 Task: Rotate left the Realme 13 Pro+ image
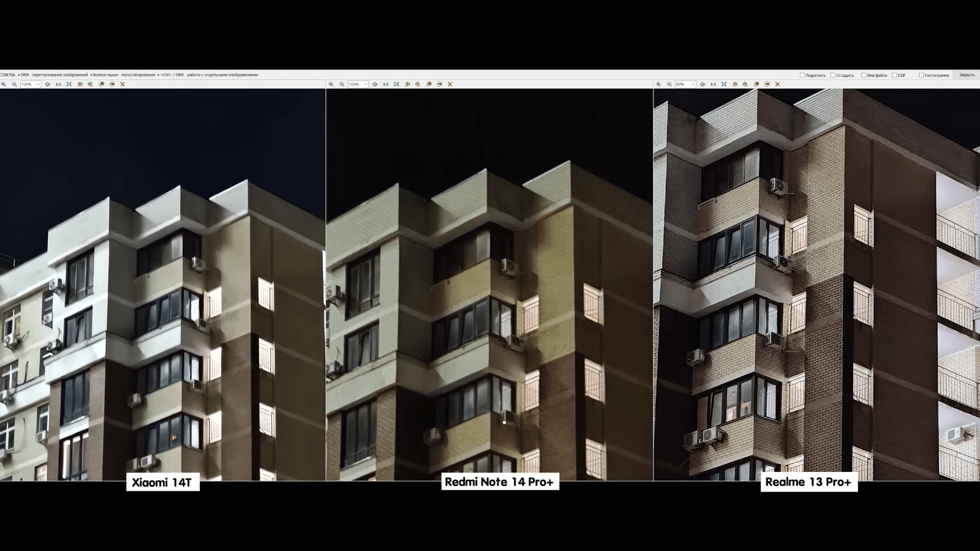point(734,84)
